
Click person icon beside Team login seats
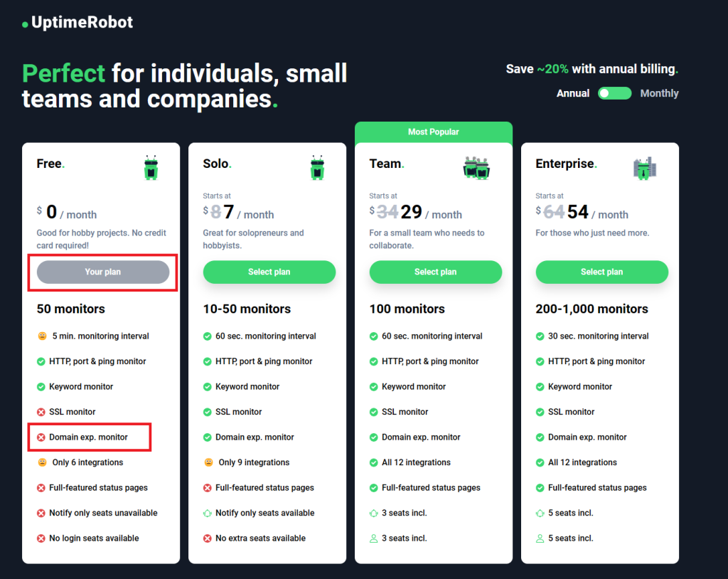374,538
